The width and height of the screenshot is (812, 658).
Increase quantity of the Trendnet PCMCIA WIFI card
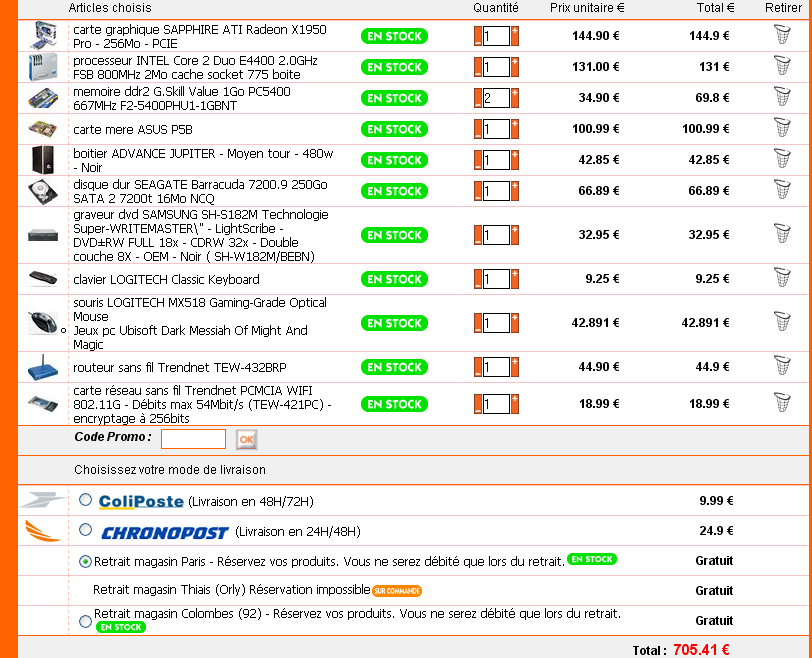[x=515, y=404]
